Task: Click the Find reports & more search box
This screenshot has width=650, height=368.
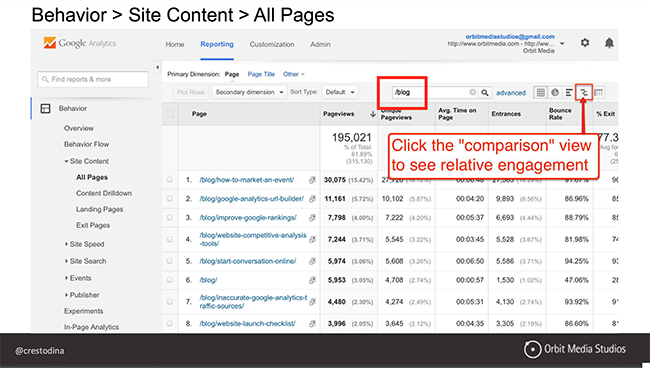Action: click(93, 79)
